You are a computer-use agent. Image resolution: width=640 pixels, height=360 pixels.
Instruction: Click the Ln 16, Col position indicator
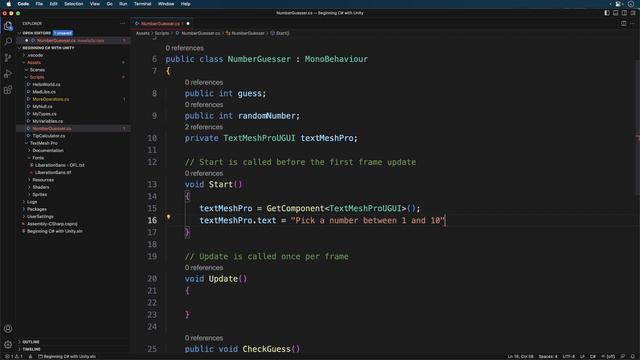pyautogui.click(x=520, y=356)
